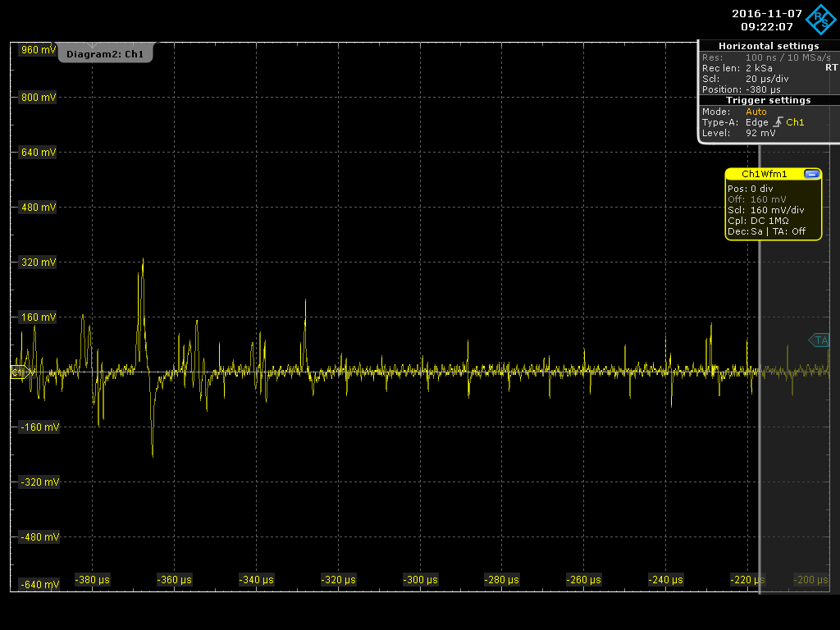
Task: Click the 640 mV vertical axis label
Action: click(x=38, y=152)
